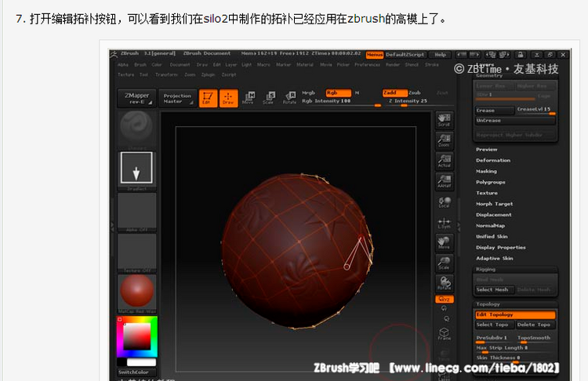
Task: Open the Preferences menu
Action: click(367, 64)
